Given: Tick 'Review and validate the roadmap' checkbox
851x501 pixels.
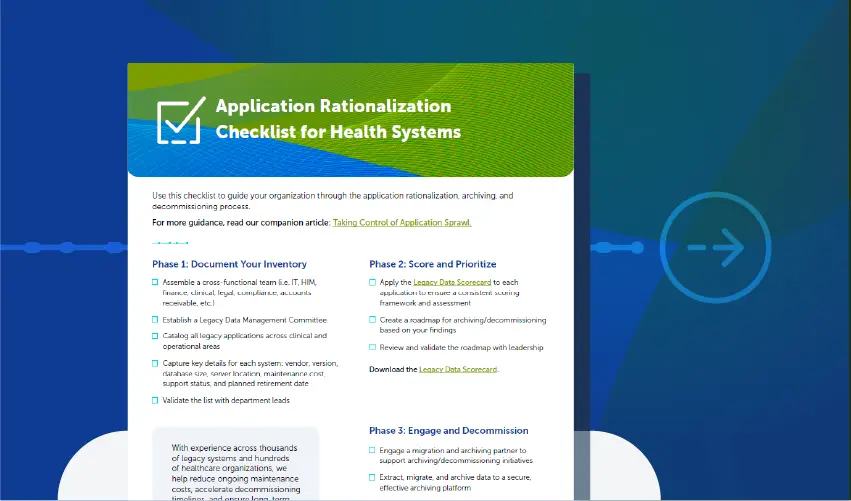Looking at the screenshot, I should [x=372, y=347].
